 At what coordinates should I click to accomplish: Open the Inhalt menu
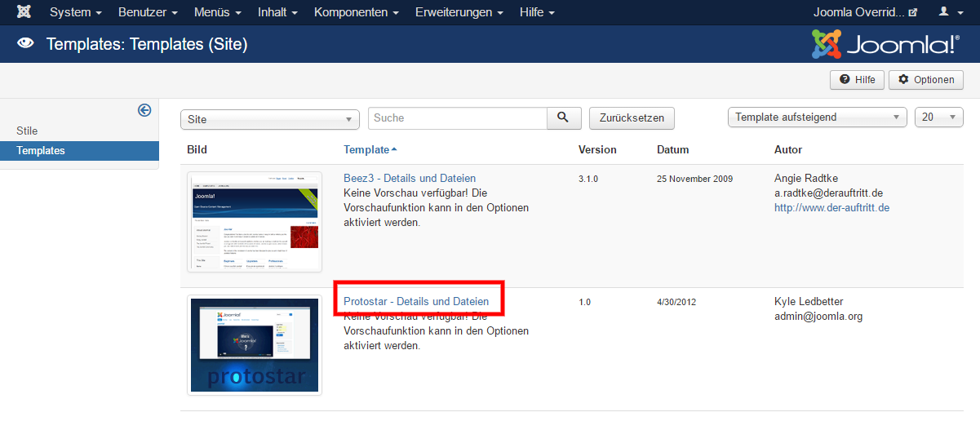pos(277,12)
